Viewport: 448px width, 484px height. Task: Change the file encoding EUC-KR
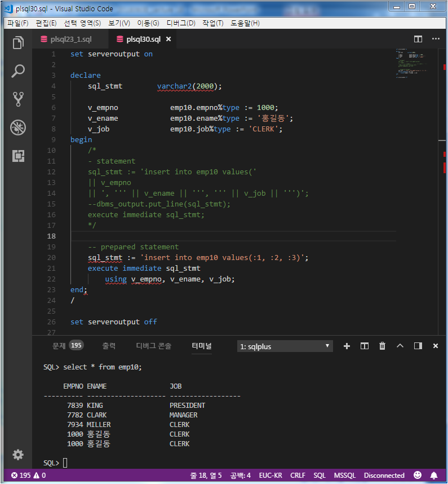click(270, 476)
